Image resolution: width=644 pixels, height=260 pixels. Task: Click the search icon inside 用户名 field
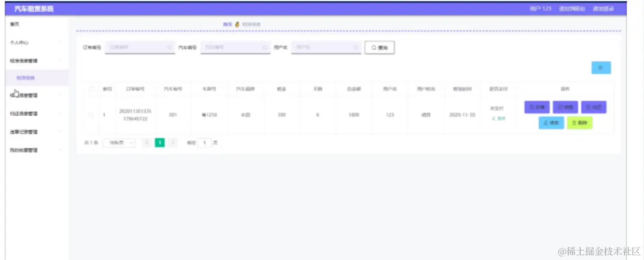(355, 47)
